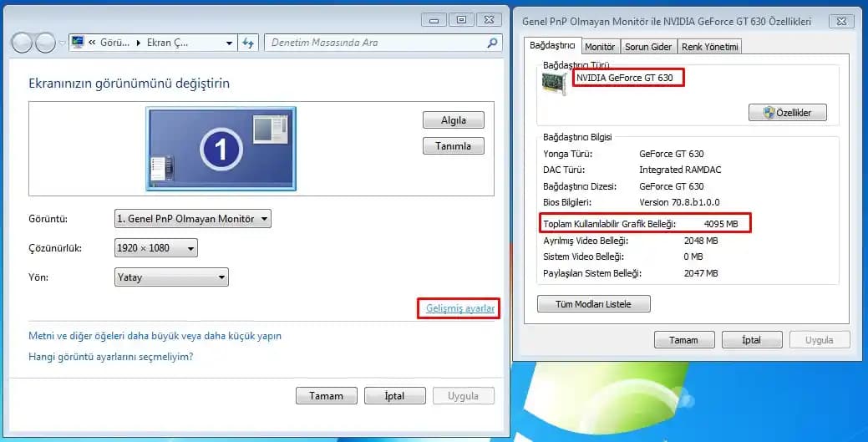868x442 pixels.
Task: Open the Hangi görüntü ayarlarını seçmeliyim link
Action: [110, 357]
